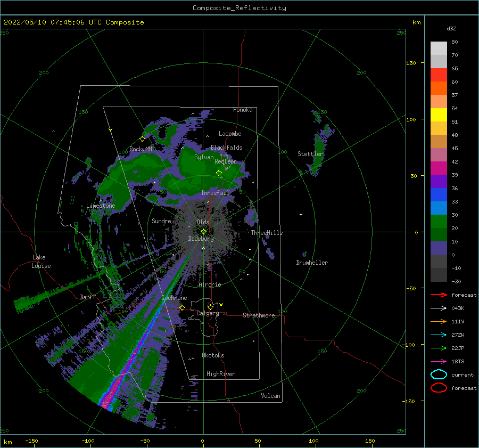Click the Limestone label on map

point(101,206)
